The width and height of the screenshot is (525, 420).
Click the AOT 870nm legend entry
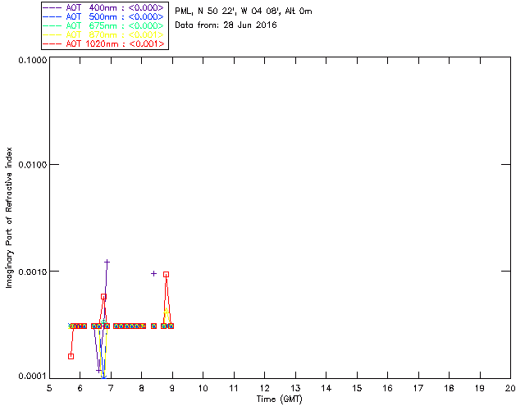[x=103, y=34]
